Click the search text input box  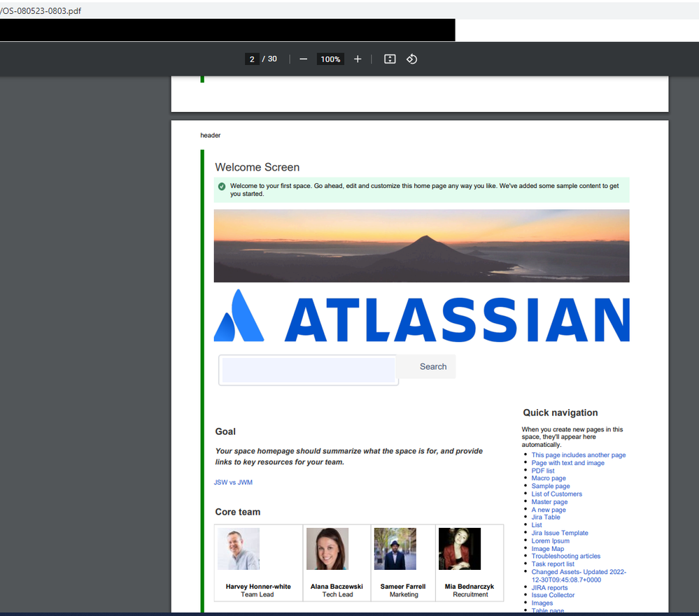pos(309,370)
